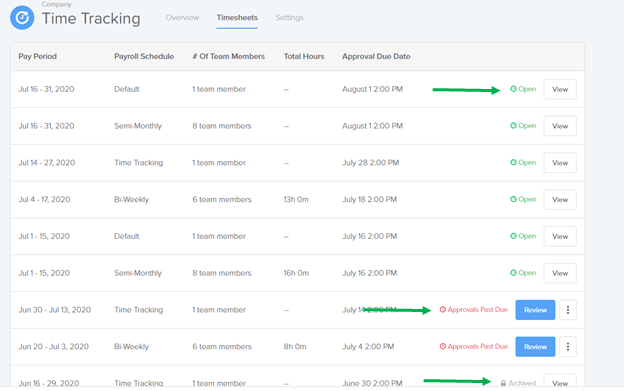Click 6 team members in Jul 4 - 17 row

point(222,199)
